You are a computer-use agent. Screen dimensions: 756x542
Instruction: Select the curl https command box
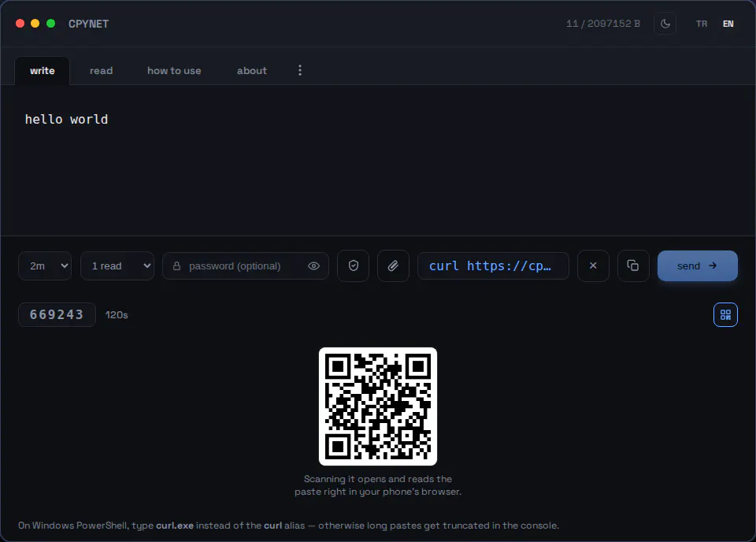493,265
